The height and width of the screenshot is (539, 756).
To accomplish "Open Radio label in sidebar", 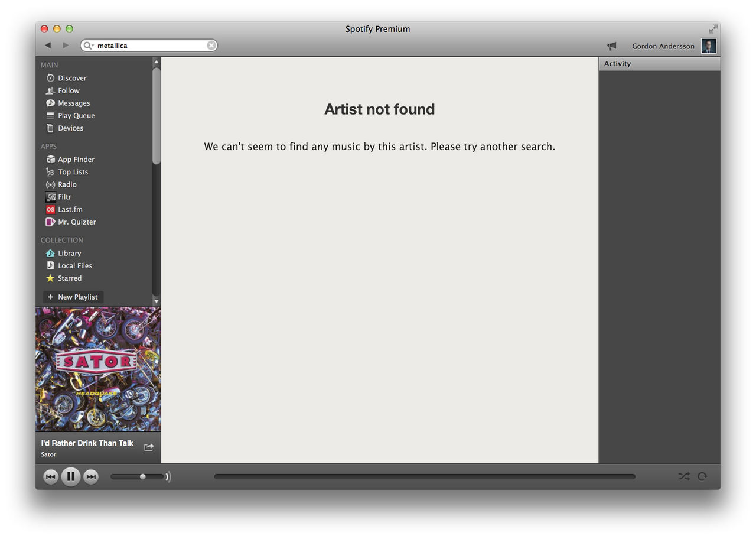I will point(67,184).
